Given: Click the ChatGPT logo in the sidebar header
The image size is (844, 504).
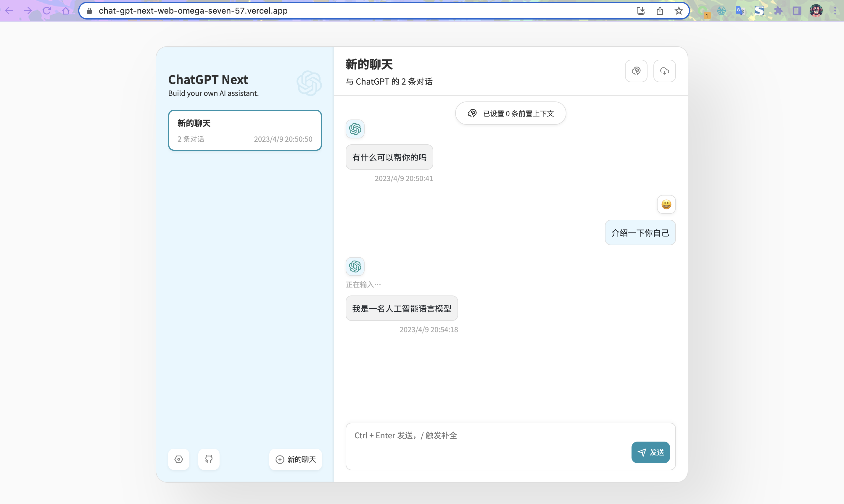Looking at the screenshot, I should coord(309,83).
